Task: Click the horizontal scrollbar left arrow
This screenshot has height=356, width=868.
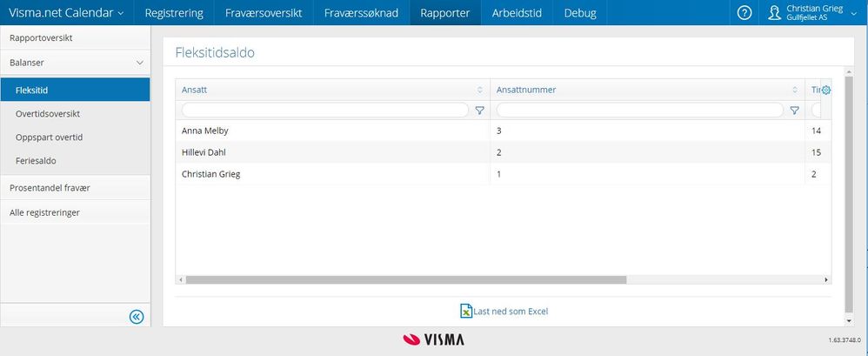Action: point(180,280)
